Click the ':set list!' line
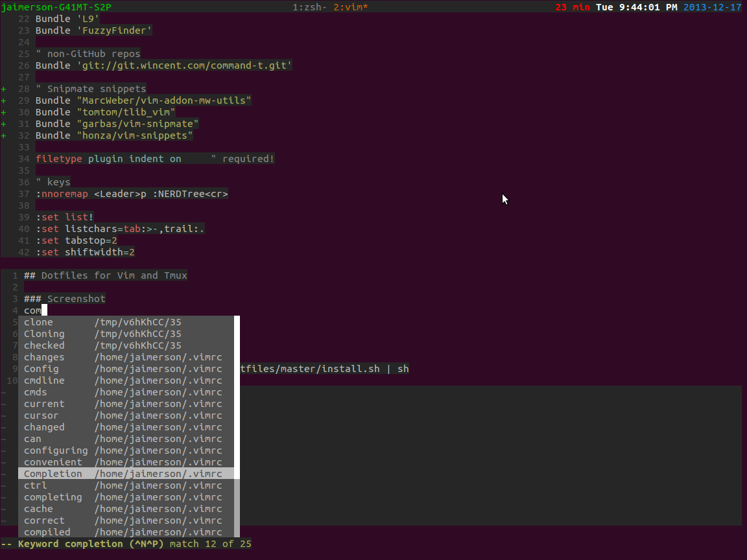 [65, 217]
